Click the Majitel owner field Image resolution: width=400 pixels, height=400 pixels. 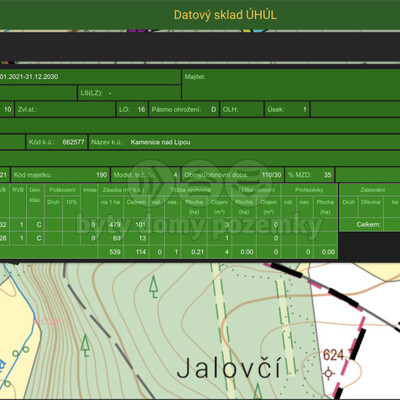pos(291,85)
